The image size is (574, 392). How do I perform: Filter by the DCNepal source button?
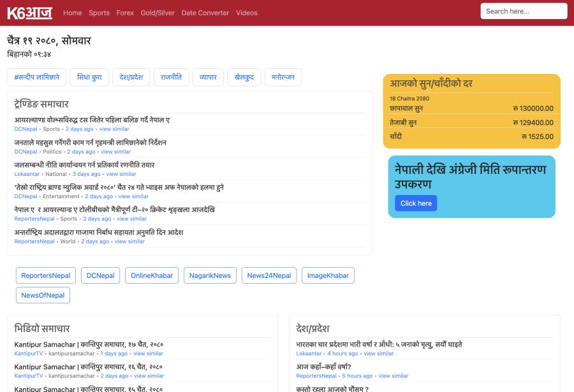coord(100,275)
